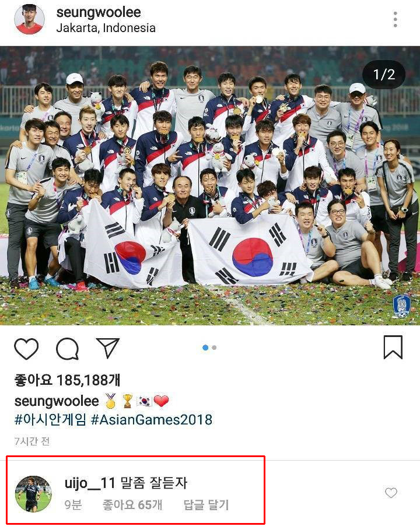
Task: Open seungwoolee username in caption
Action: [x=57, y=401]
